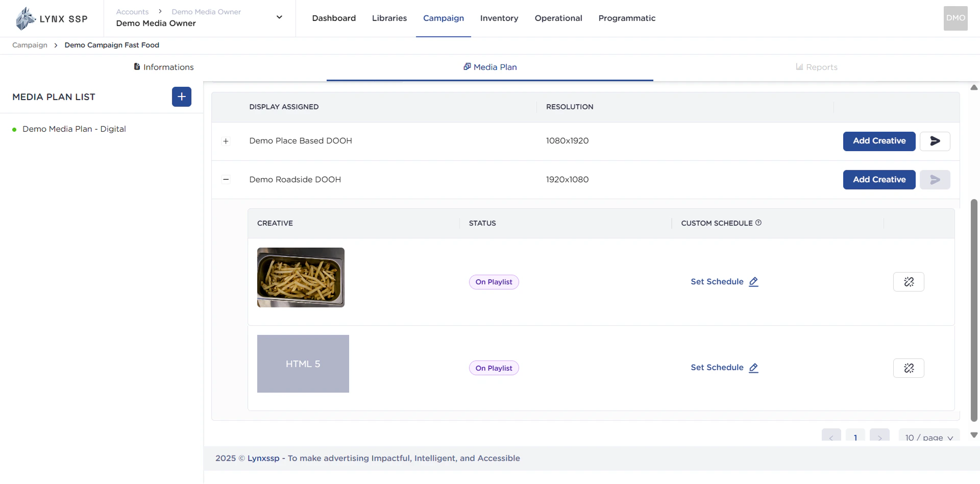980x484 pixels.
Task: Click pencil icon in HTML 5 row
Action: (x=753, y=368)
